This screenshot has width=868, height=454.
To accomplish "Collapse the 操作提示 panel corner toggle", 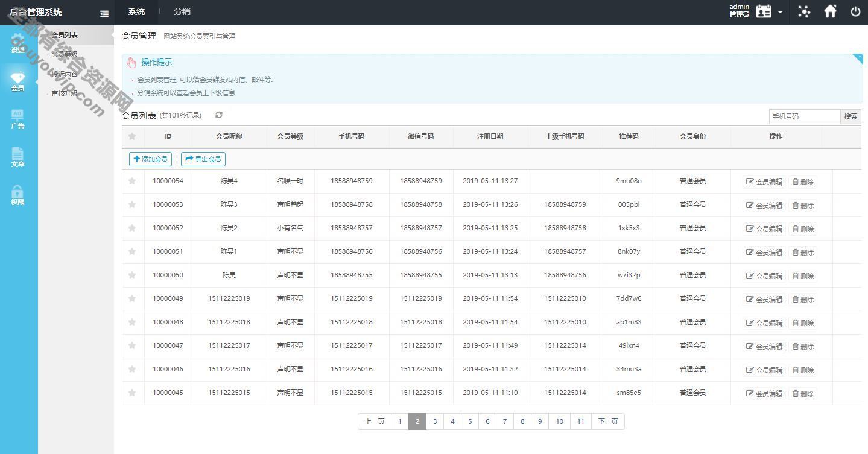I will (x=858, y=58).
